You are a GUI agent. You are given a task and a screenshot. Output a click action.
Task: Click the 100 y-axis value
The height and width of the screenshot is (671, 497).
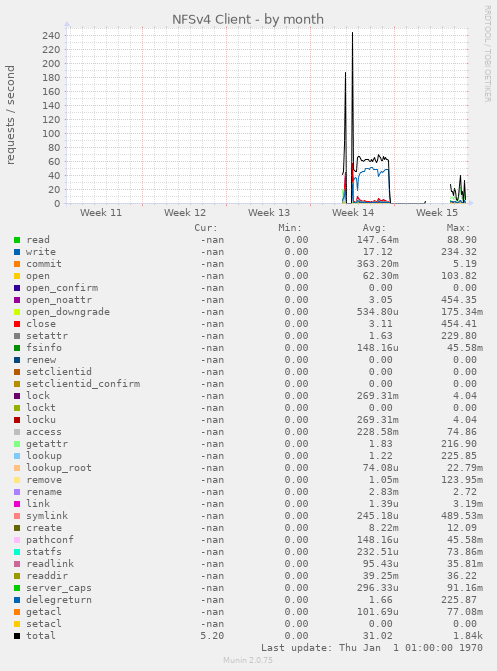tap(51, 134)
